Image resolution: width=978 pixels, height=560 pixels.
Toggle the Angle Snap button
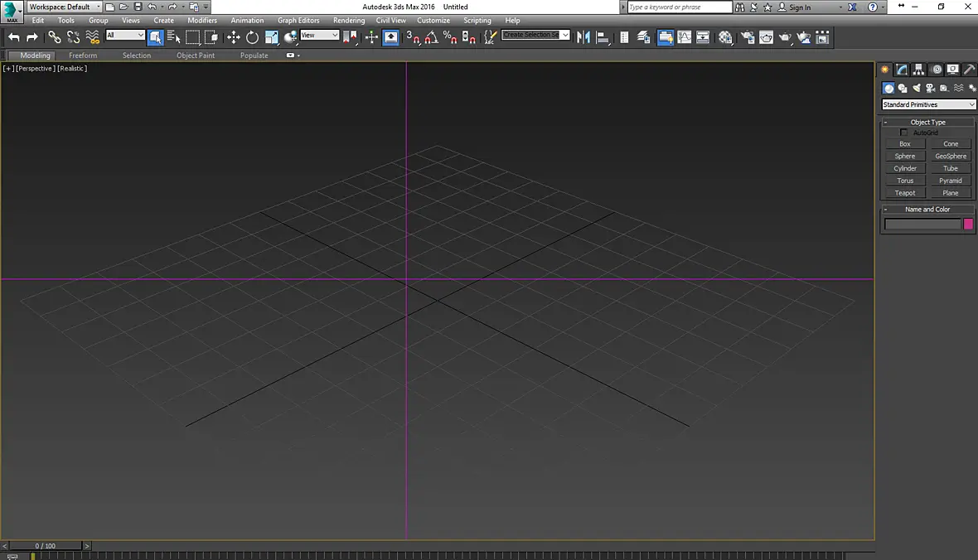[431, 37]
